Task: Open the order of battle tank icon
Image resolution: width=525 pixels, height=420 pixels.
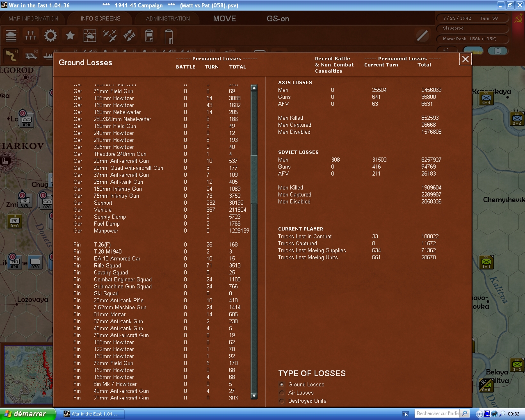Action: tap(11, 36)
